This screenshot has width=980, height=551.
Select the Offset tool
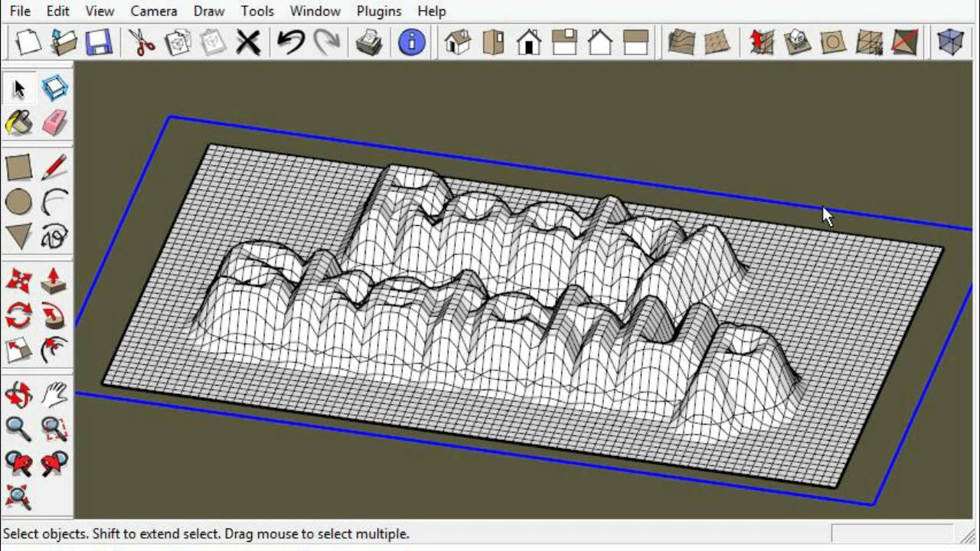point(54,350)
